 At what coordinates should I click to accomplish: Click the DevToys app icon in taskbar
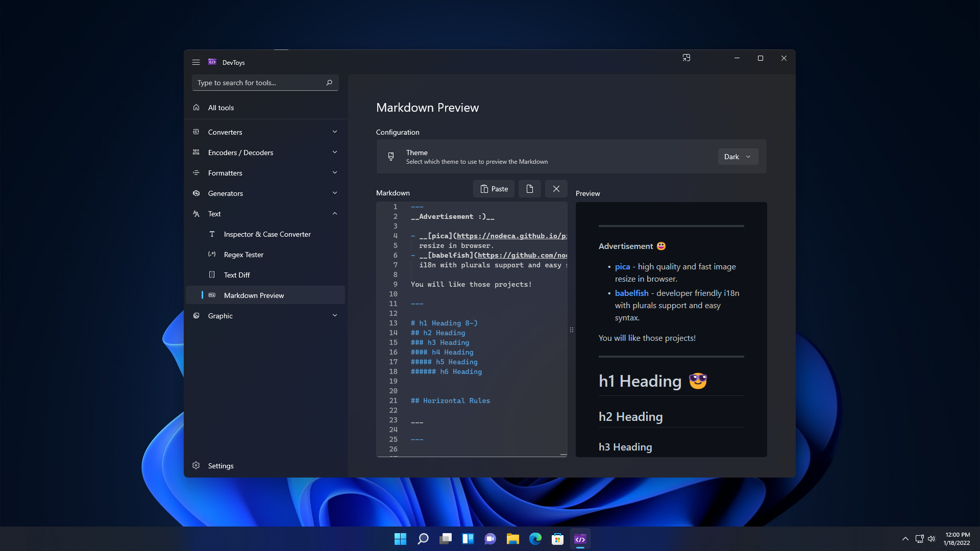click(x=580, y=538)
